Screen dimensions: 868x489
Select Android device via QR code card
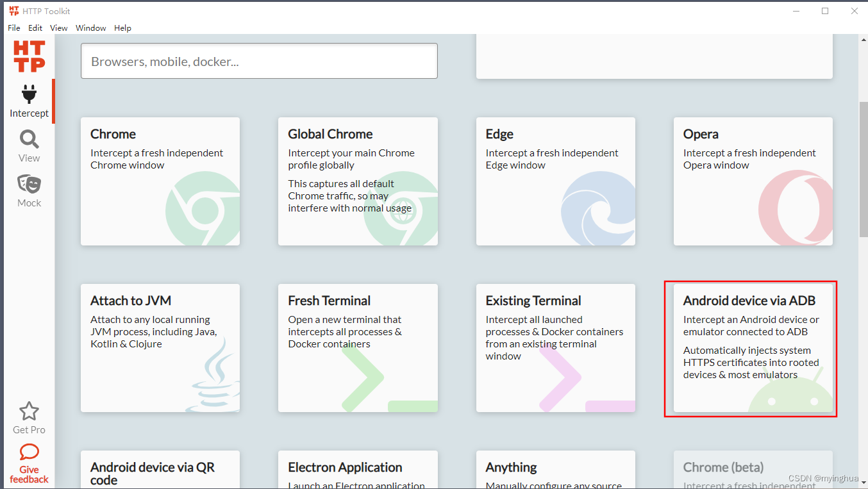tap(160, 470)
